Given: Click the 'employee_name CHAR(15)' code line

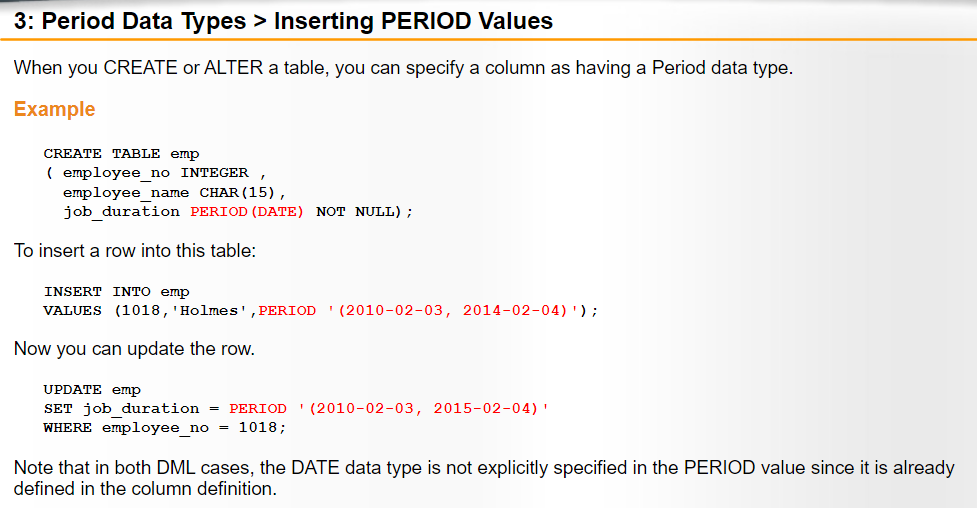Looking at the screenshot, I should (174, 193).
